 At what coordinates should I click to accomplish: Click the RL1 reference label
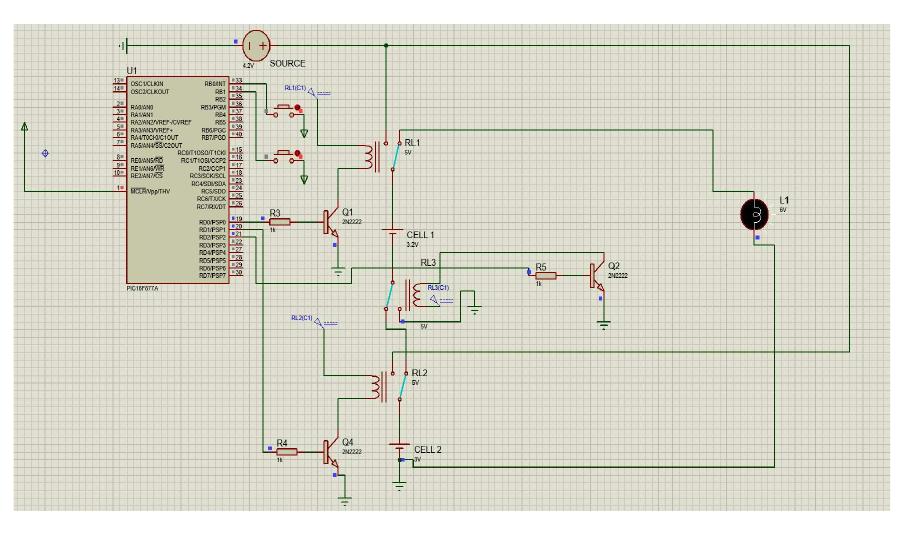(412, 143)
